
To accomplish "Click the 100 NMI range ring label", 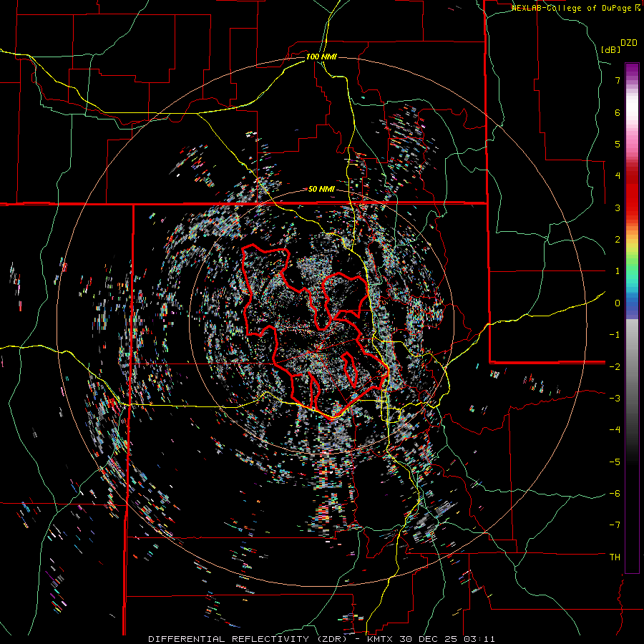I will tap(321, 57).
